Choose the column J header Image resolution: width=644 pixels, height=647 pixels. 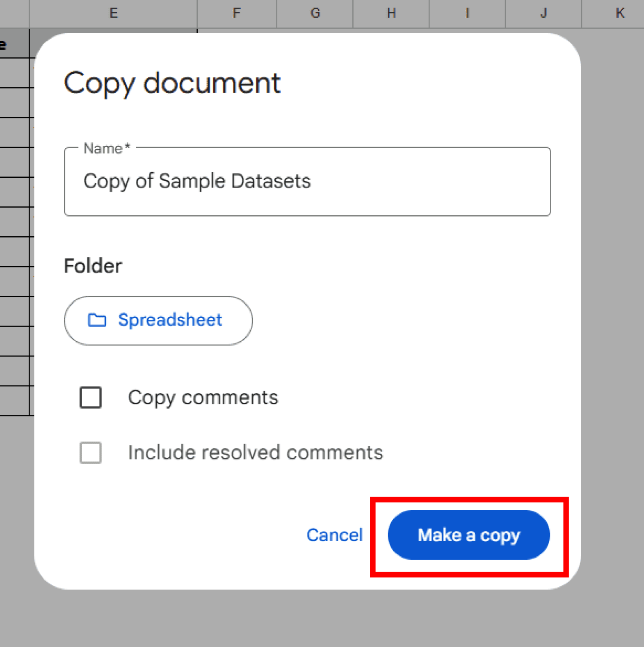tap(543, 13)
